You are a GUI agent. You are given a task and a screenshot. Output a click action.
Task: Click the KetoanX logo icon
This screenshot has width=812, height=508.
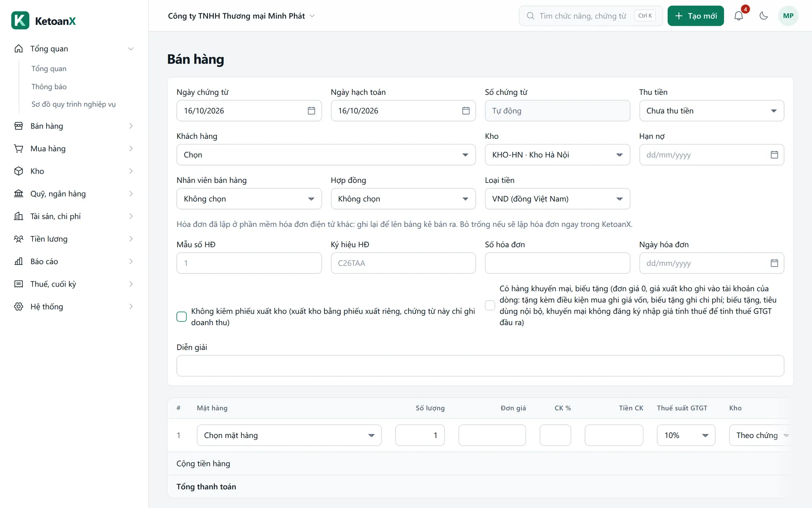(20, 21)
